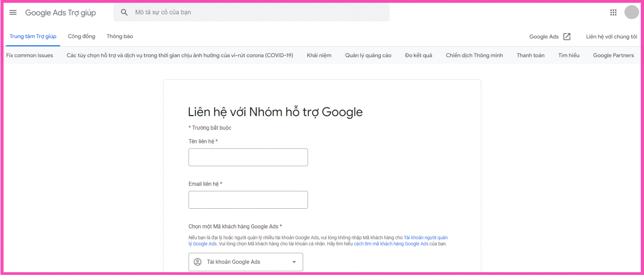
Task: Open Chiến dịch Thông minh menu item
Action: coord(474,55)
